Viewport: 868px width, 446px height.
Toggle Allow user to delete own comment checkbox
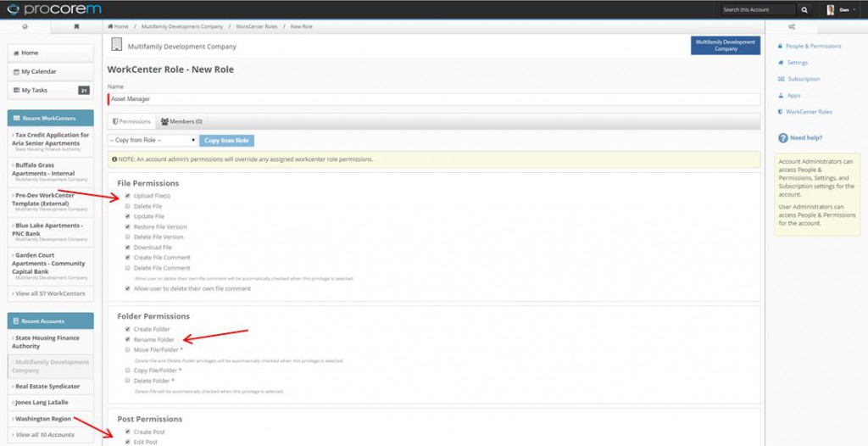pos(128,288)
